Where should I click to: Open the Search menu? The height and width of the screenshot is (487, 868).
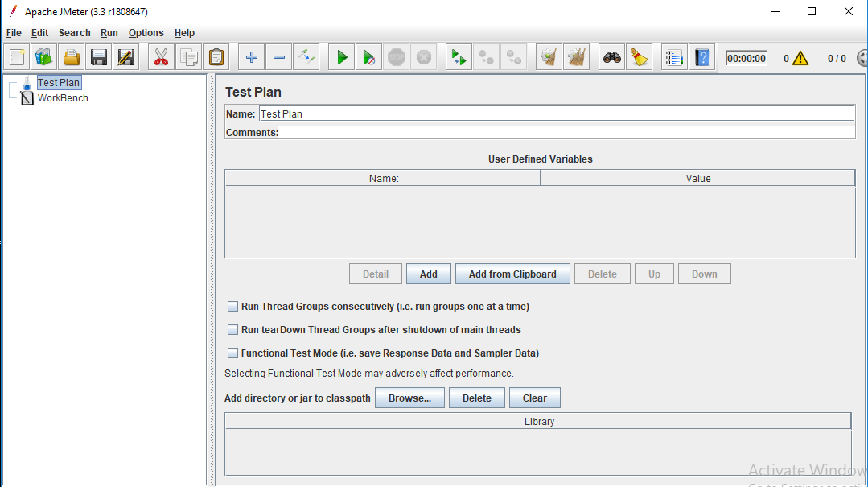75,33
